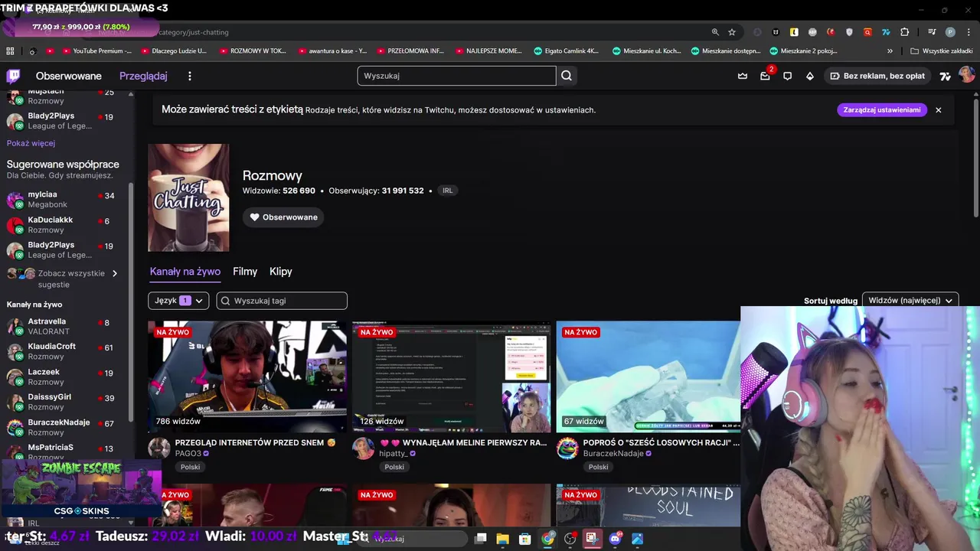Open OBS Studio from the taskbar
The height and width of the screenshot is (551, 980).
[570, 539]
